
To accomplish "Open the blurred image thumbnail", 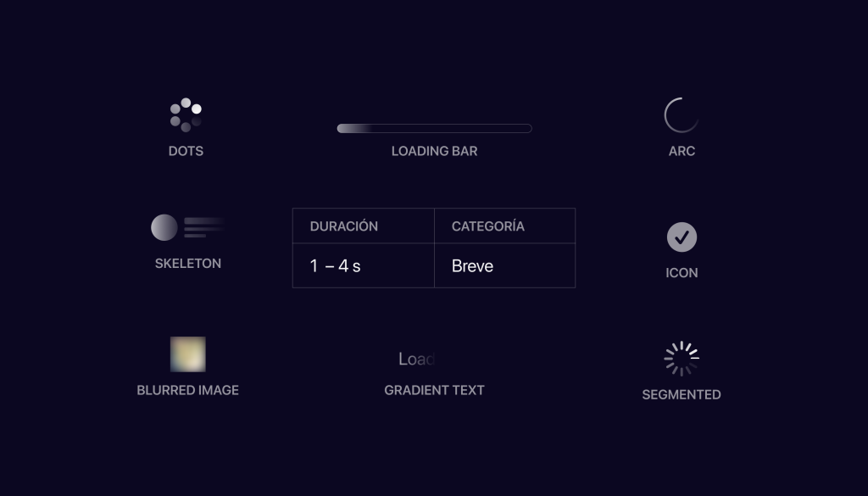I will pos(187,354).
